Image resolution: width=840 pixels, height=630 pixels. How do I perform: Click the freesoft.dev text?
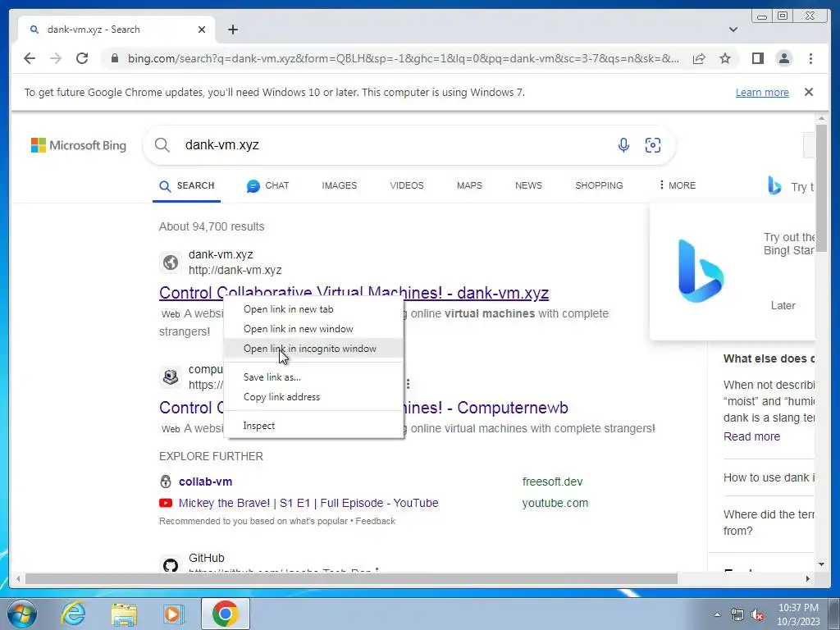coord(552,482)
